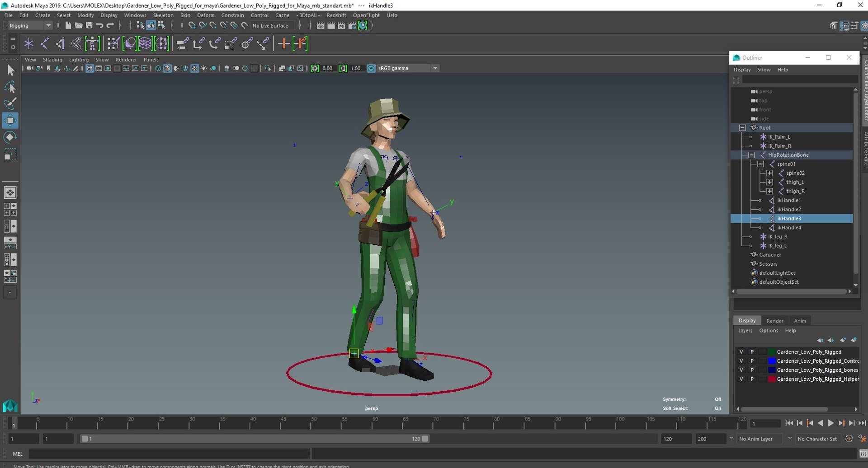Collapse the HipRotationBone node
Viewport: 868px width, 468px height.
[x=751, y=155]
